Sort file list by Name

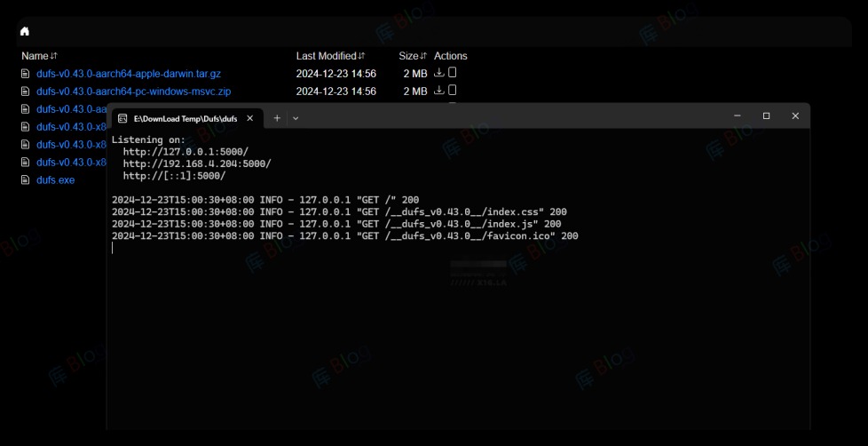(39, 56)
